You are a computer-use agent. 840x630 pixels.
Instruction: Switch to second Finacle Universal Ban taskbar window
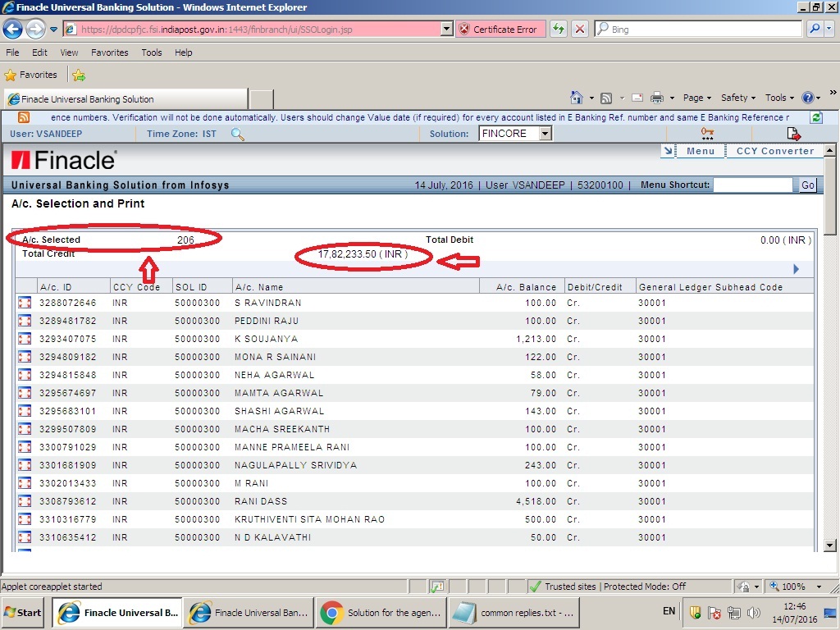[249, 613]
